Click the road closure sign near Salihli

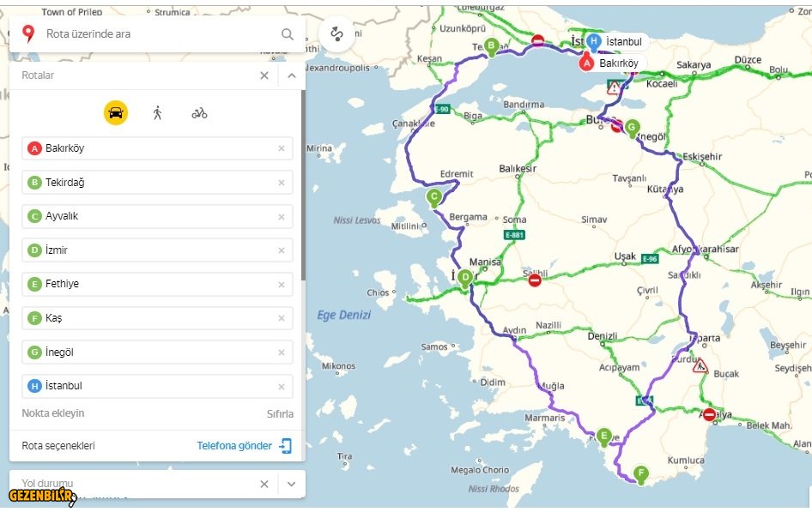click(x=534, y=280)
